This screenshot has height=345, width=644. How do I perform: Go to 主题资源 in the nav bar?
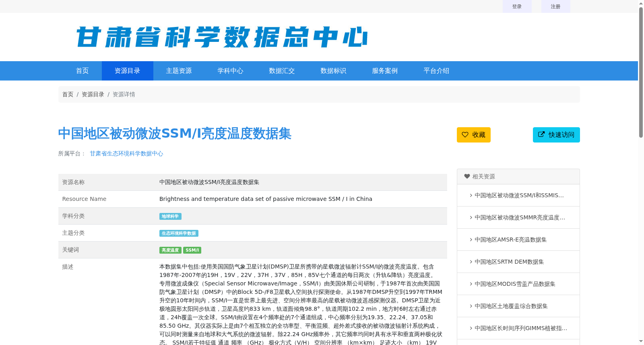tap(179, 71)
